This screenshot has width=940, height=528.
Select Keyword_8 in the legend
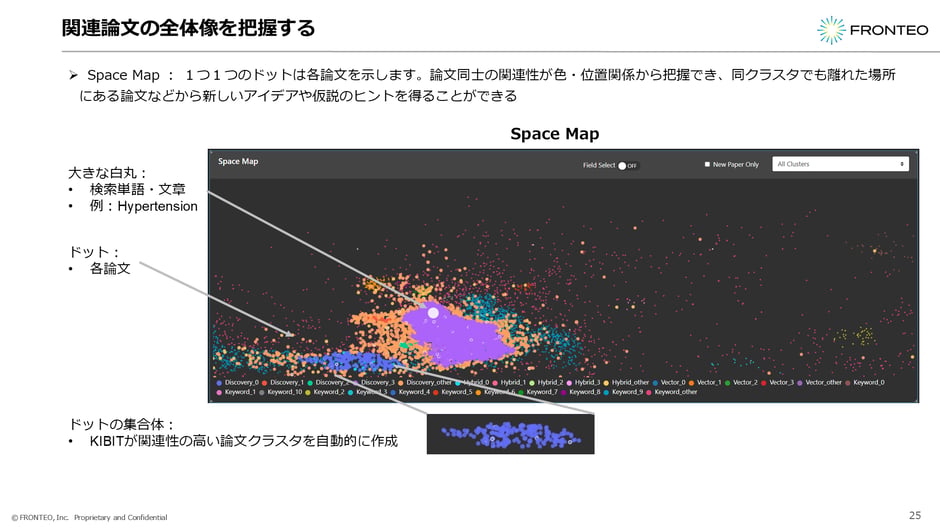point(580,392)
